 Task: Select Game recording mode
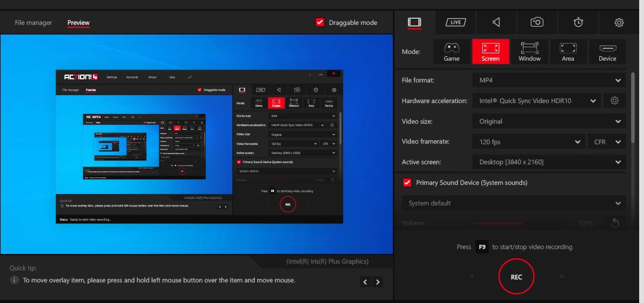pos(452,52)
